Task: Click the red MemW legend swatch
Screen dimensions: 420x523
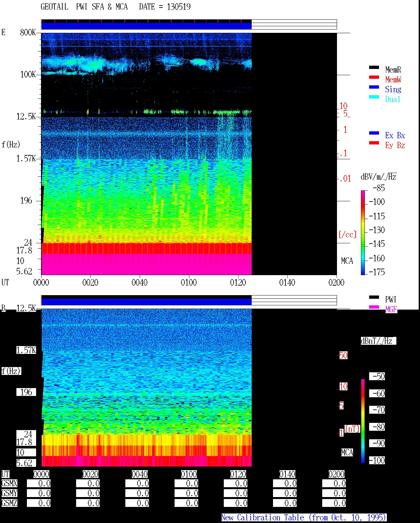Action: (374, 77)
